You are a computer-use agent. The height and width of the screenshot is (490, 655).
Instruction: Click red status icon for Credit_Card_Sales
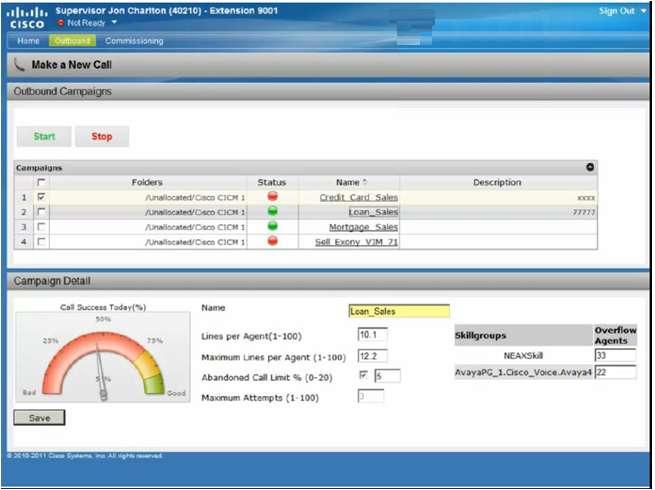pyautogui.click(x=272, y=196)
